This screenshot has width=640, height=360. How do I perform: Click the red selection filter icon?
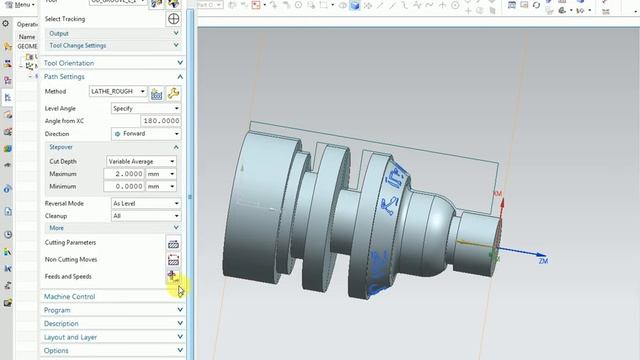click(256, 5)
